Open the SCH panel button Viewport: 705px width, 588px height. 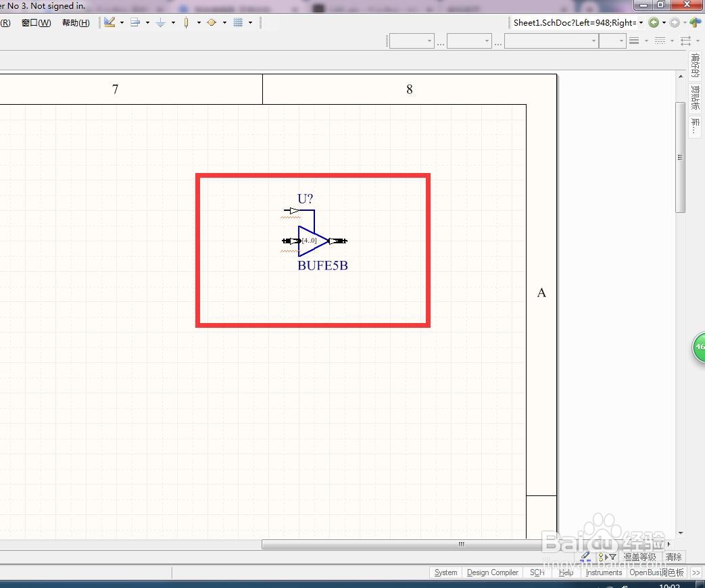(x=537, y=572)
